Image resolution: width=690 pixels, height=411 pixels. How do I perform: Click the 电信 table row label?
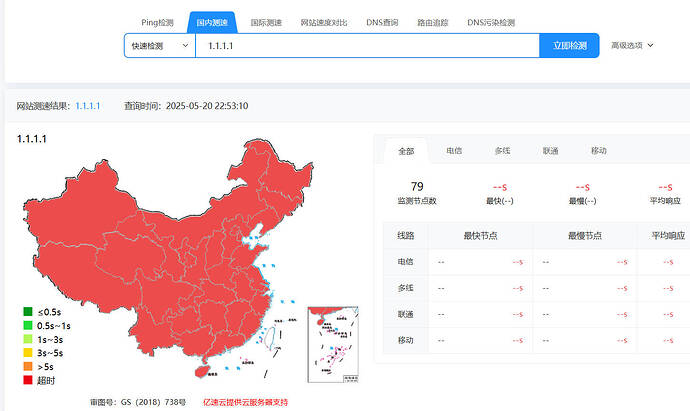coord(406,261)
